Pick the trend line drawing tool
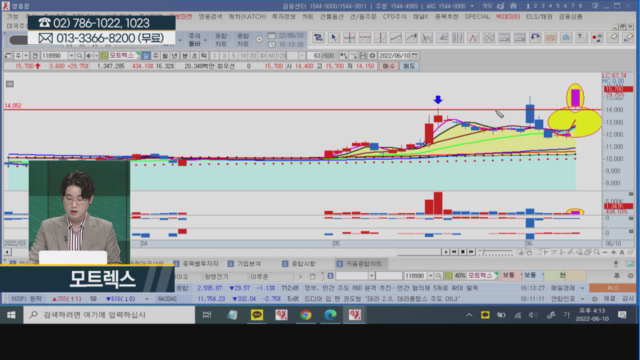Viewport: 640px width, 360px height. 396,38
